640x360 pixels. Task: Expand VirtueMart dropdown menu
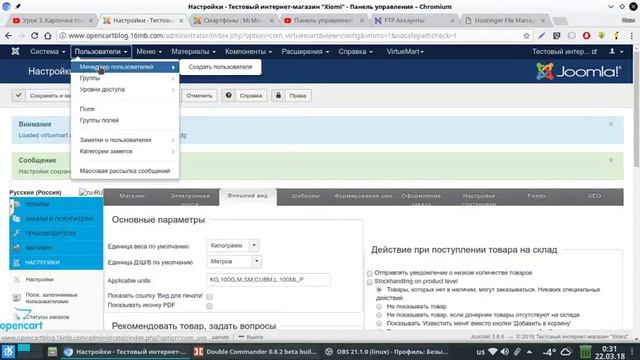click(x=405, y=51)
